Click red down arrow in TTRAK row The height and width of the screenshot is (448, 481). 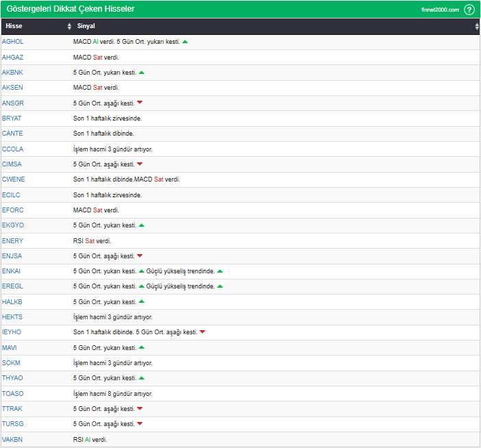140,408
